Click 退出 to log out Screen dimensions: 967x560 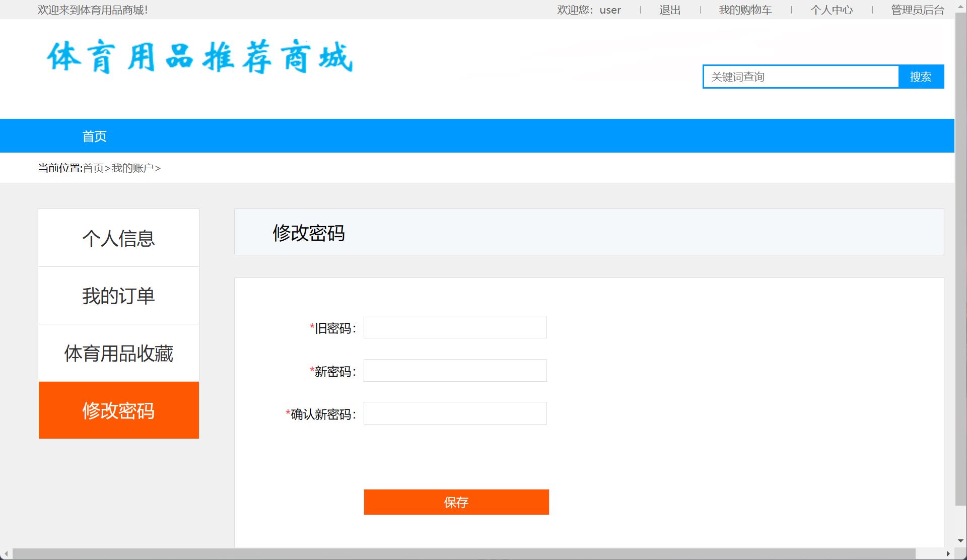coord(669,10)
